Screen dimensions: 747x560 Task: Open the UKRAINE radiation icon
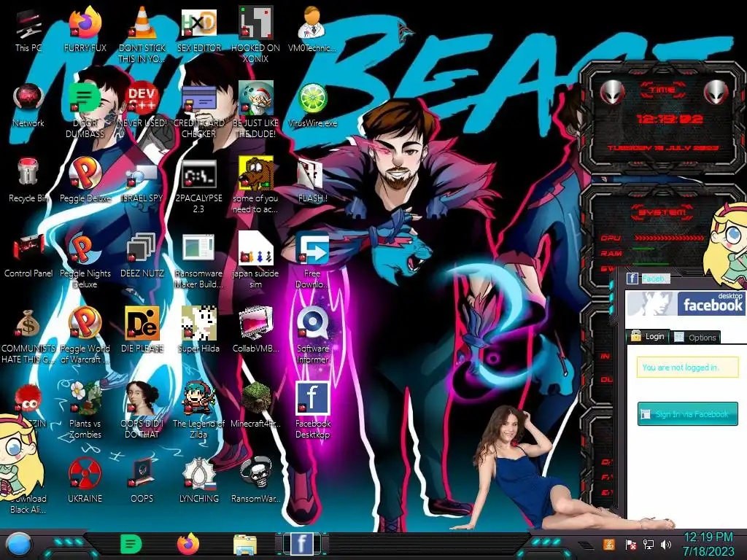click(x=85, y=473)
